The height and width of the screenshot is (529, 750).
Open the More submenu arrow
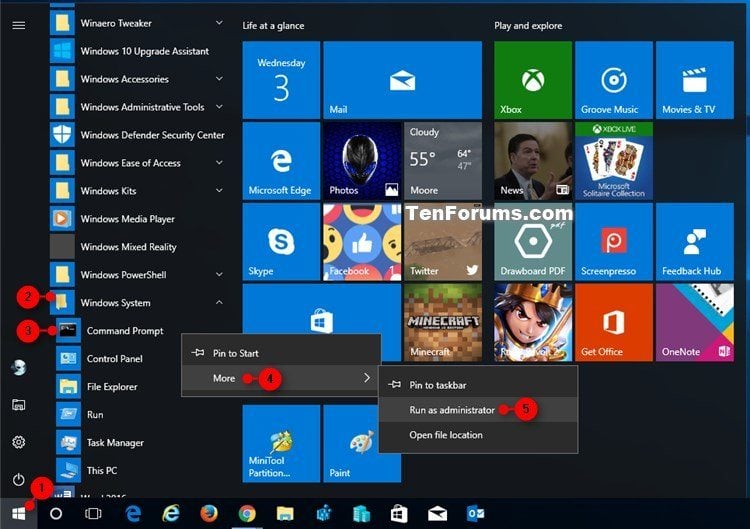pos(366,378)
